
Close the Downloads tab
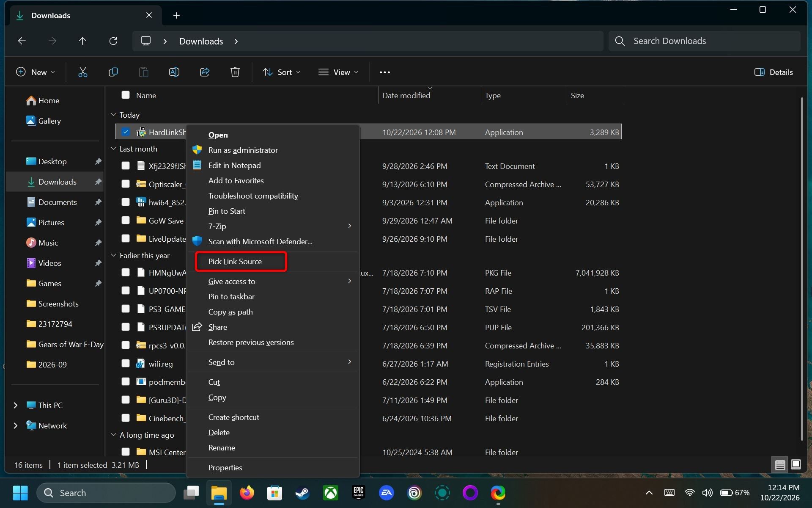pyautogui.click(x=149, y=15)
